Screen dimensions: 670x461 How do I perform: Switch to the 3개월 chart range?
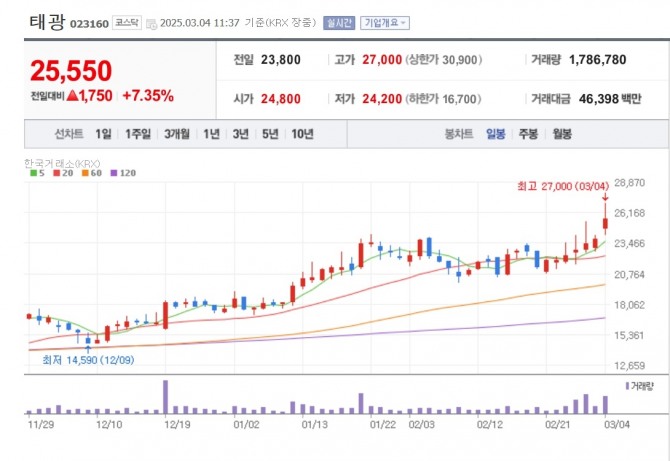click(x=177, y=134)
